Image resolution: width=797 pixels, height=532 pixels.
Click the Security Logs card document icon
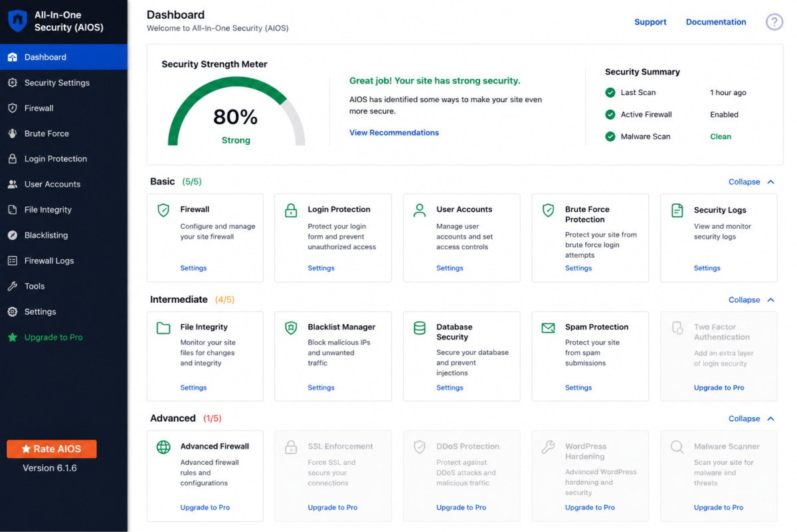click(677, 211)
